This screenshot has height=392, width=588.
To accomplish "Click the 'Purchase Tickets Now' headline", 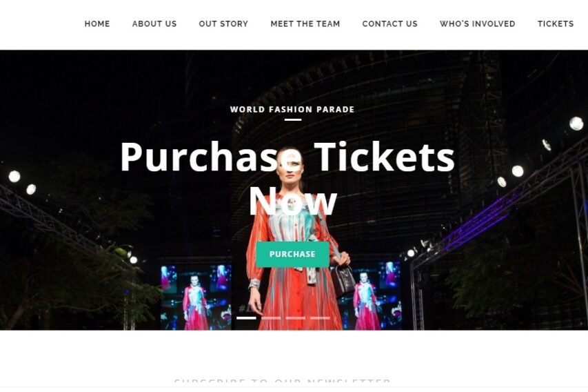I will coord(287,178).
